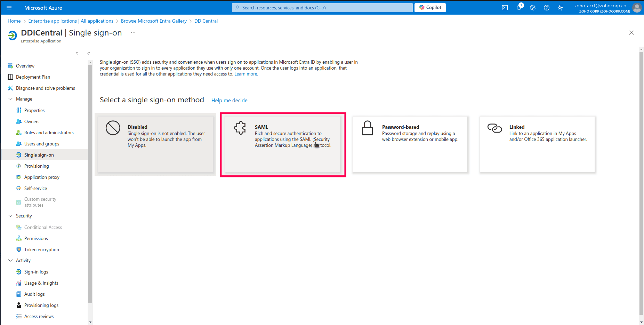Select the Disabled sign-on method
Viewport: 644px width, 325px height.
pyautogui.click(x=155, y=144)
